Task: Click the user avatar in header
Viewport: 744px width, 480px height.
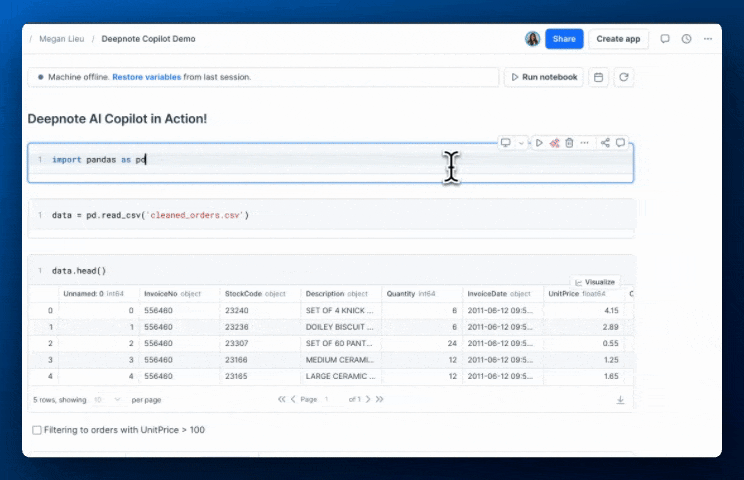Action: (x=532, y=39)
